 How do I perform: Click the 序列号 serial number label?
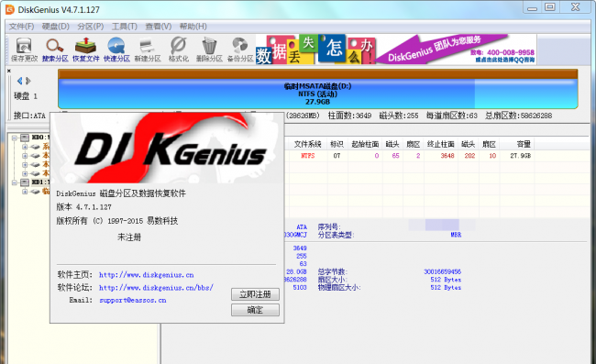[329, 226]
